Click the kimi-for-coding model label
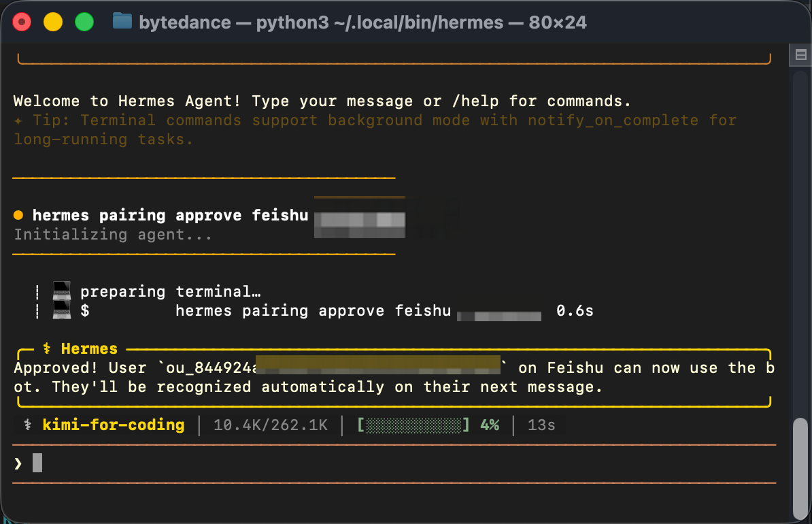 pyautogui.click(x=114, y=425)
